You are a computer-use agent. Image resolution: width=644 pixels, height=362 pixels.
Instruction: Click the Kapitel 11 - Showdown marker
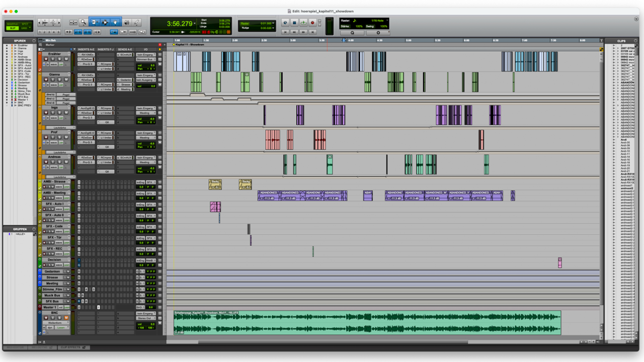[189, 44]
